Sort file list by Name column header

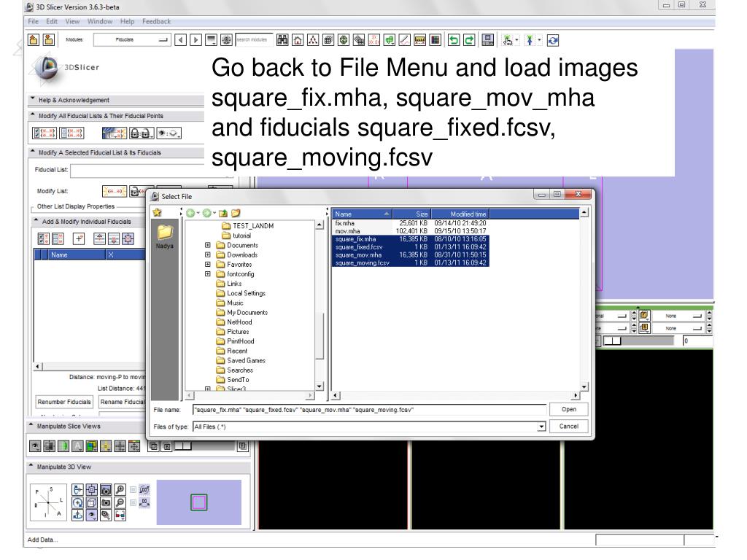[362, 214]
